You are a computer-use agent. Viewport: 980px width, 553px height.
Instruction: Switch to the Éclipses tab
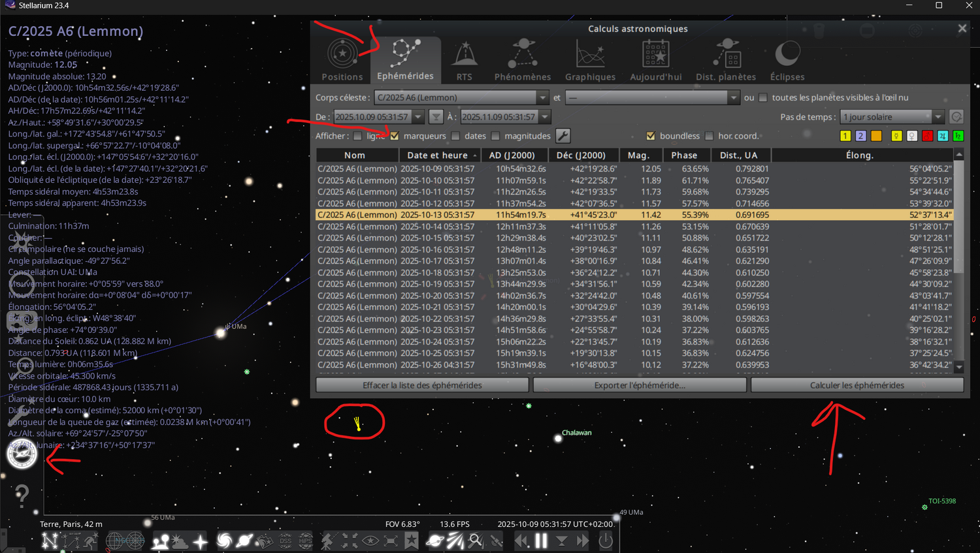pos(787,59)
